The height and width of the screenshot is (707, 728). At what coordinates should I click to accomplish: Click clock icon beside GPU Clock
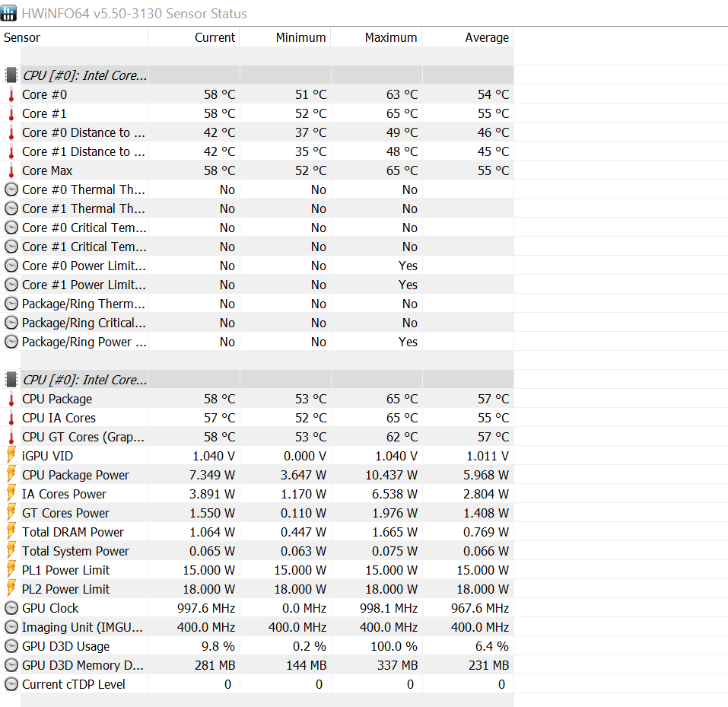point(11,608)
